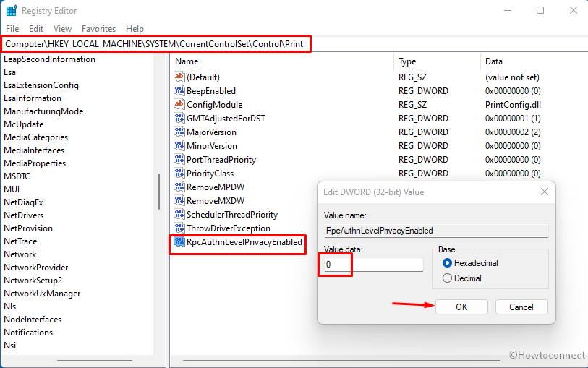
Task: Select the NetworkUxManager key
Action: [x=42, y=294]
